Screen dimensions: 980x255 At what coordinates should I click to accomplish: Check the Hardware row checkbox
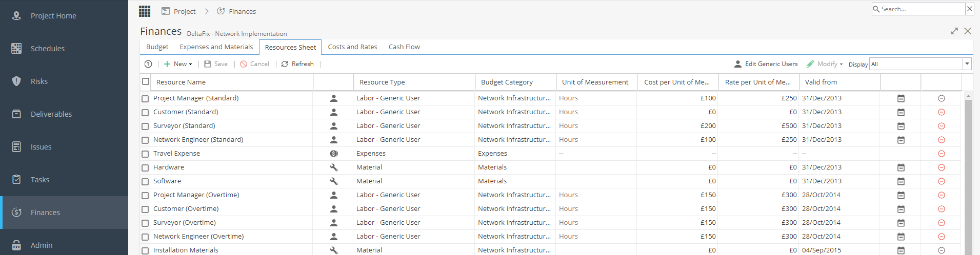pos(145,167)
